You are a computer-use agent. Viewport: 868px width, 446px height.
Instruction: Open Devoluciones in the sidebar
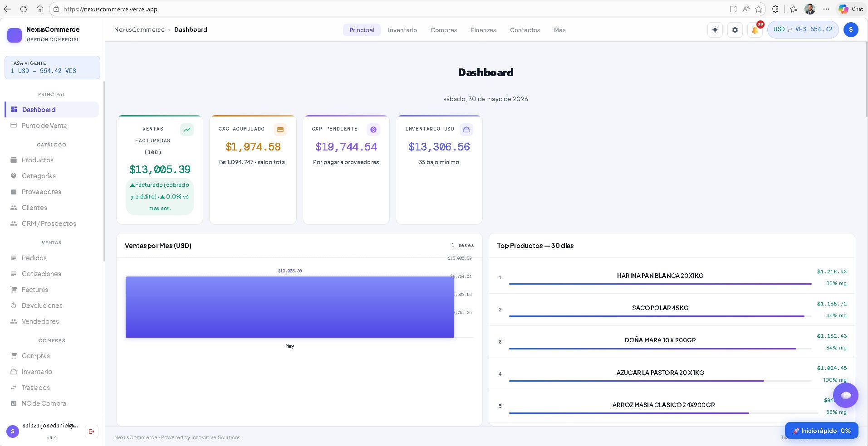(52, 305)
